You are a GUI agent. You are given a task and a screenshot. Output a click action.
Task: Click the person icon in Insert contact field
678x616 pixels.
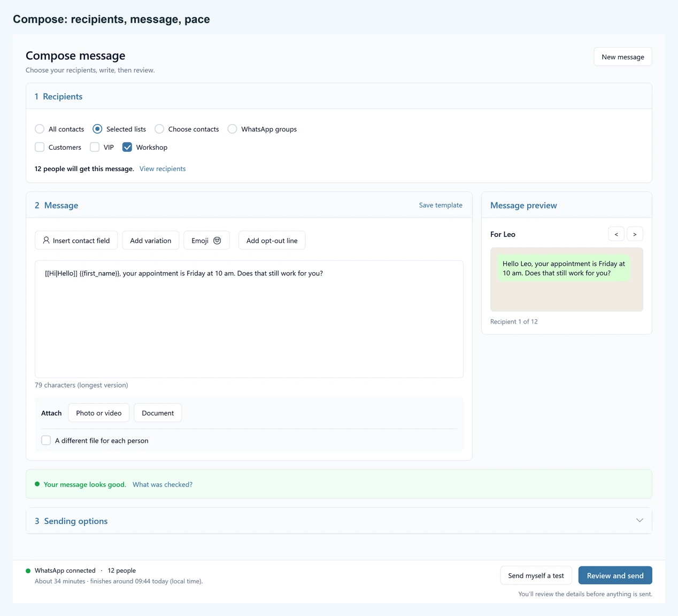[x=47, y=241]
